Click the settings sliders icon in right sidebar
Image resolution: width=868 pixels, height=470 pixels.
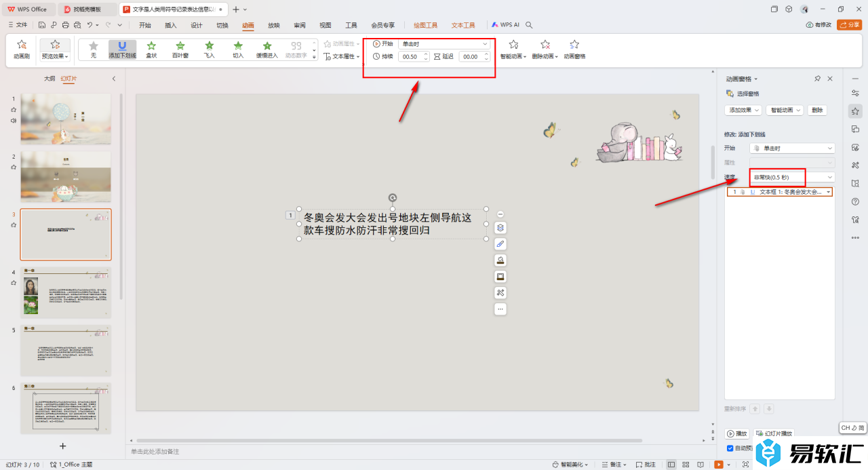(855, 93)
